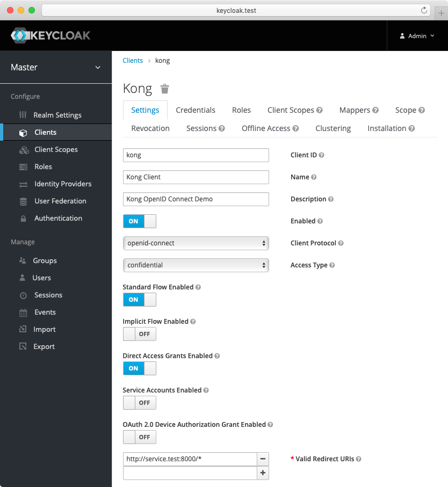Turn on the Implicit Flow Enabled switch

[140, 334]
